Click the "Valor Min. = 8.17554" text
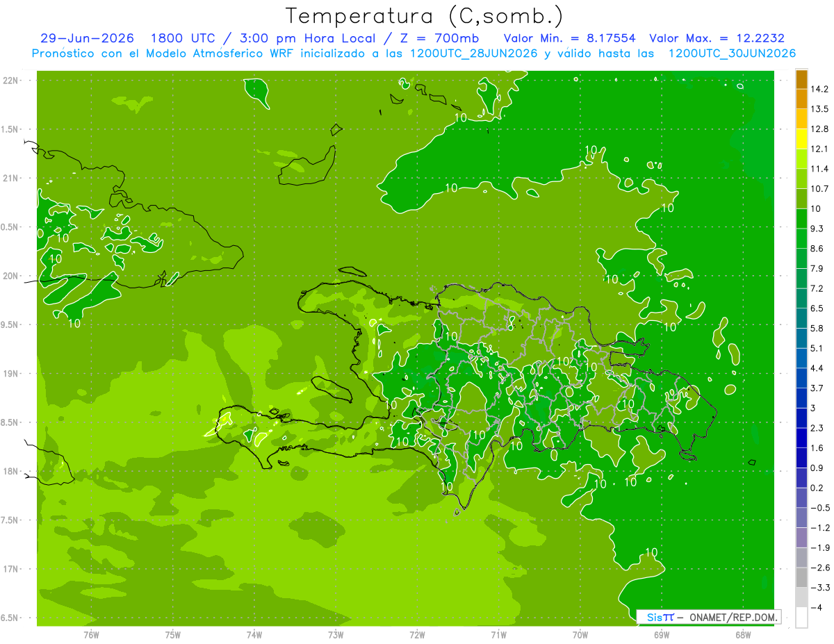The width and height of the screenshot is (834, 644). coord(569,38)
